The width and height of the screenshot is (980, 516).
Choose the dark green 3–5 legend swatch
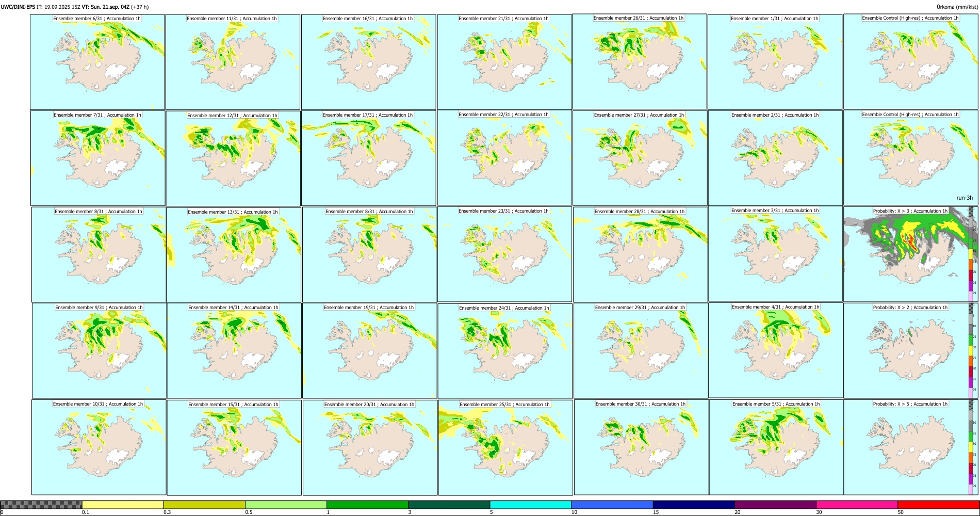(449, 505)
